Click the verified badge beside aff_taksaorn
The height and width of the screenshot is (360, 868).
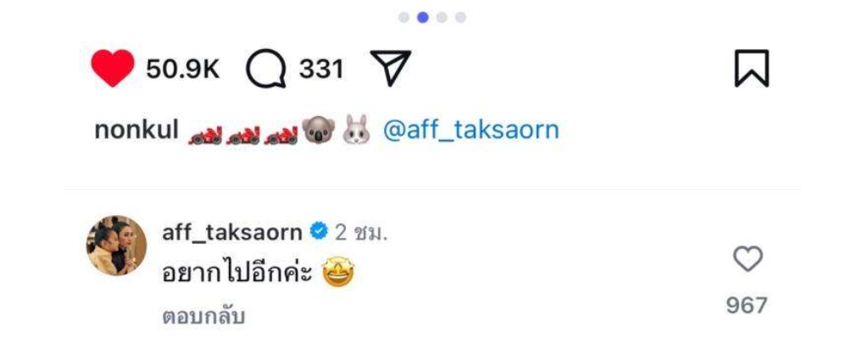click(x=319, y=232)
